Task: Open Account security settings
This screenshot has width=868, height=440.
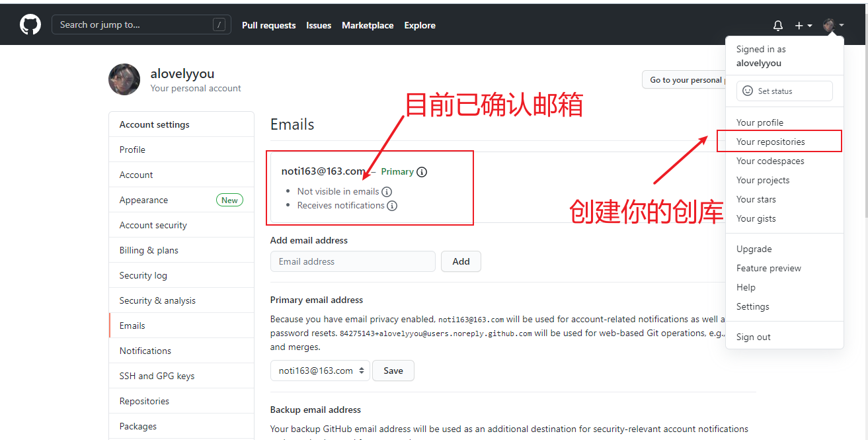Action: [181, 225]
